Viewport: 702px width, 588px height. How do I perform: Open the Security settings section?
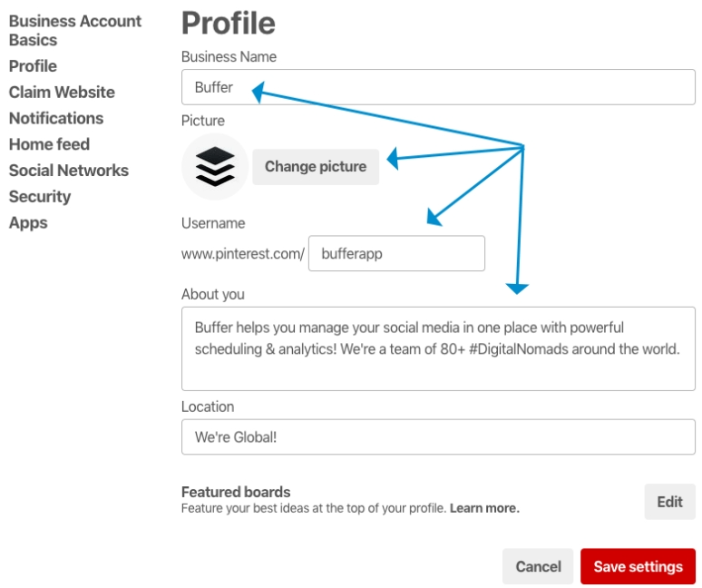tap(40, 197)
